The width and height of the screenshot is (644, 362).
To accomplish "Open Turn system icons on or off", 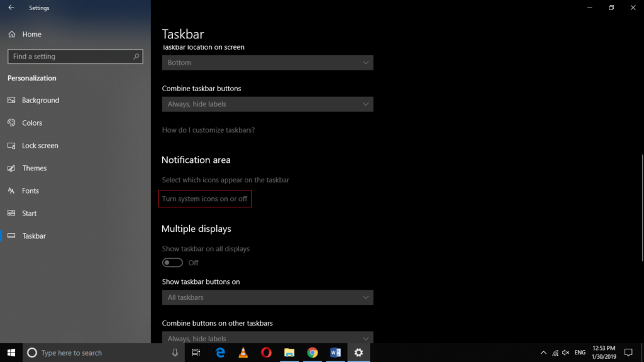I will (x=204, y=199).
